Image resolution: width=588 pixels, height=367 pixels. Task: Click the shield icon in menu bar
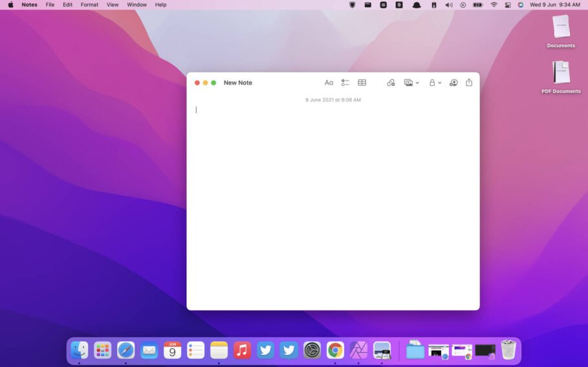pos(352,5)
